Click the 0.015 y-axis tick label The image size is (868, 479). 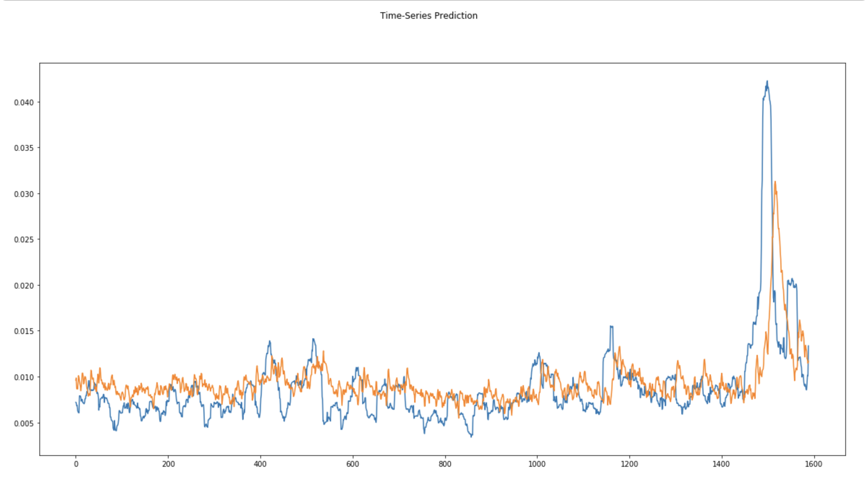pyautogui.click(x=24, y=331)
